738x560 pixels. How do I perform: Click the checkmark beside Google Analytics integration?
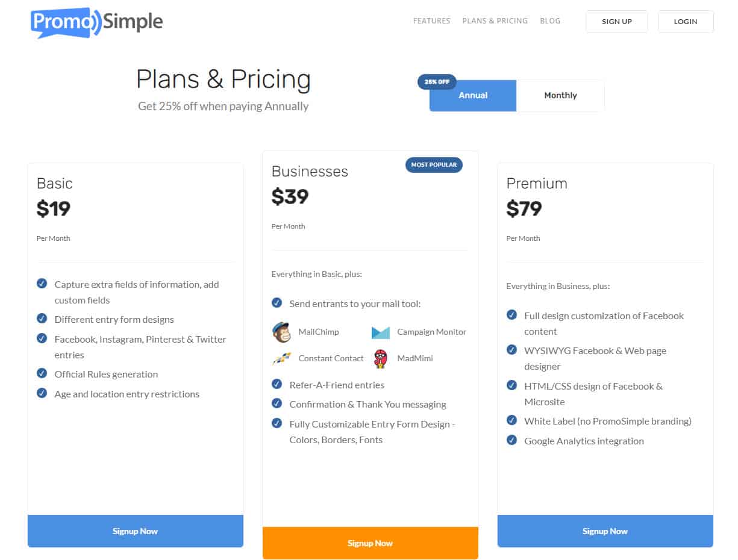[x=511, y=440]
